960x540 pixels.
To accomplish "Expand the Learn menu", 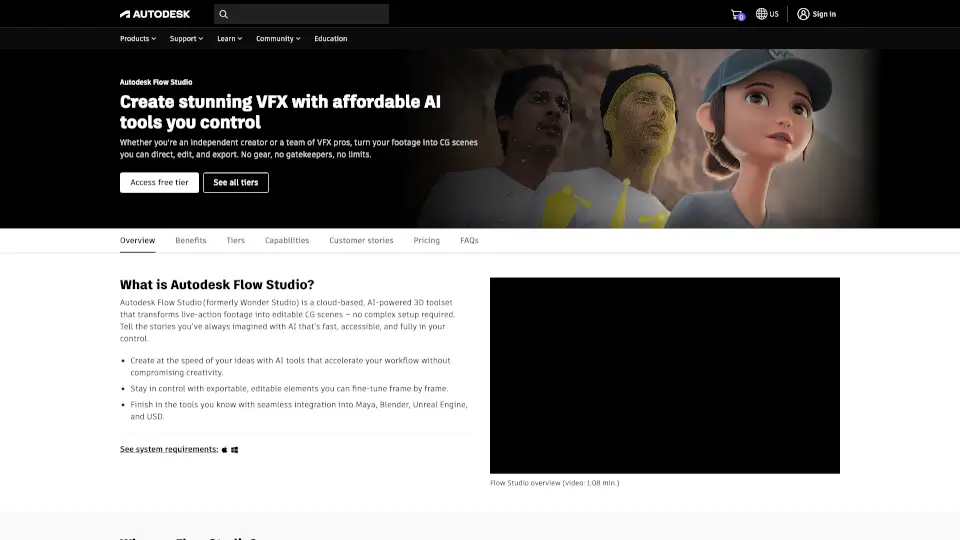I will click(230, 39).
